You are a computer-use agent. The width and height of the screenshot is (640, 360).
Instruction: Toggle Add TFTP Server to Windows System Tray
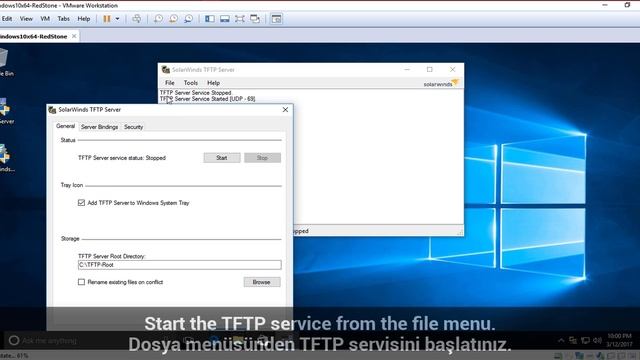81,203
